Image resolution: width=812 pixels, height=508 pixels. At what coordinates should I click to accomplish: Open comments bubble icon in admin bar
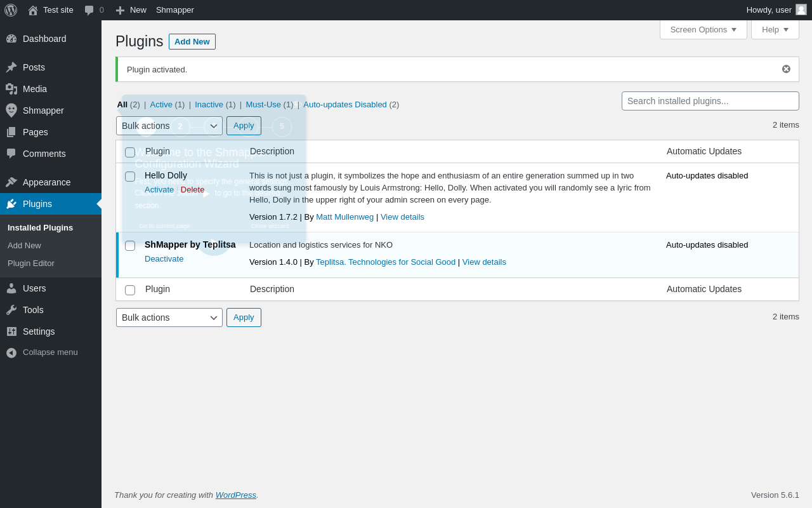coord(89,10)
